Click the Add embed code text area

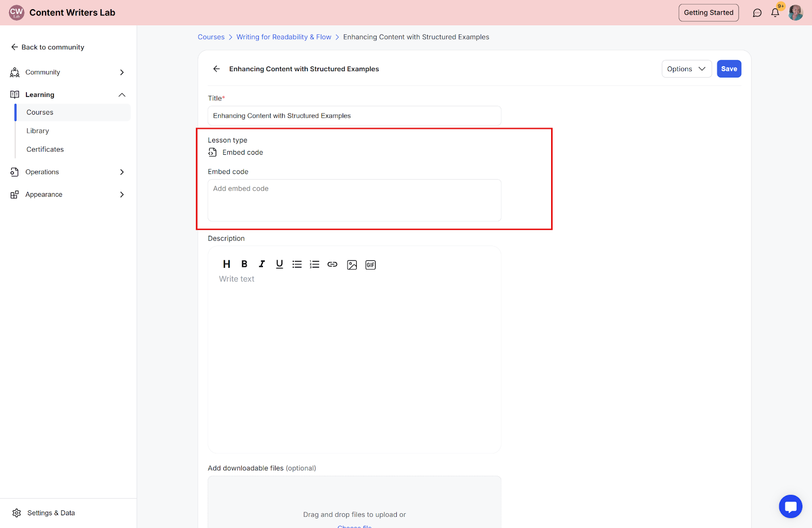click(x=354, y=200)
